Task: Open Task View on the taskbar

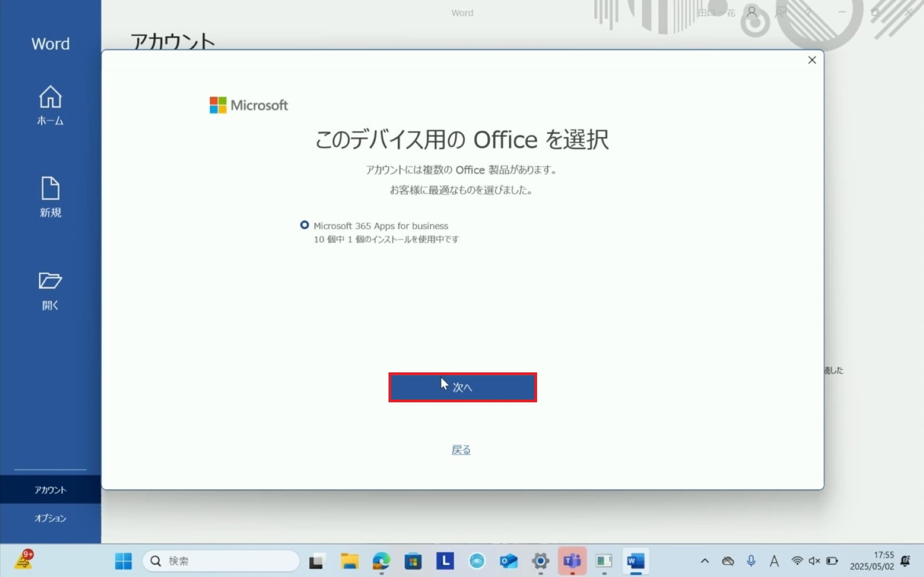Action: 316,562
